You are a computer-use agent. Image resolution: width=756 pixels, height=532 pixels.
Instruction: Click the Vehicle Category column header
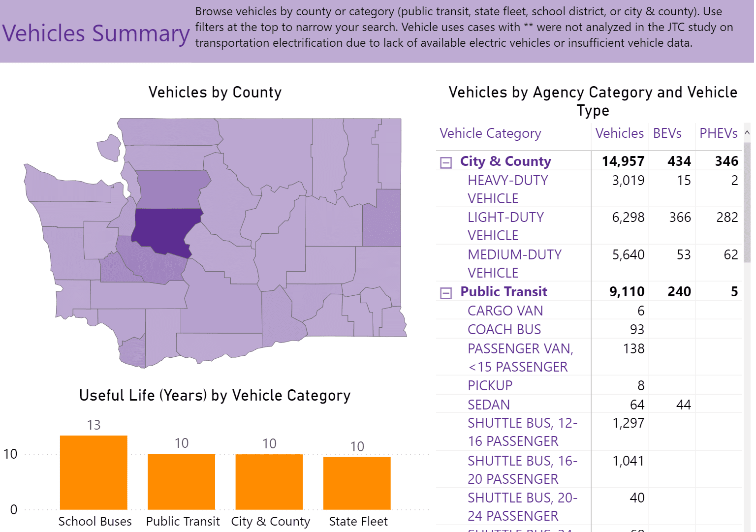[490, 133]
